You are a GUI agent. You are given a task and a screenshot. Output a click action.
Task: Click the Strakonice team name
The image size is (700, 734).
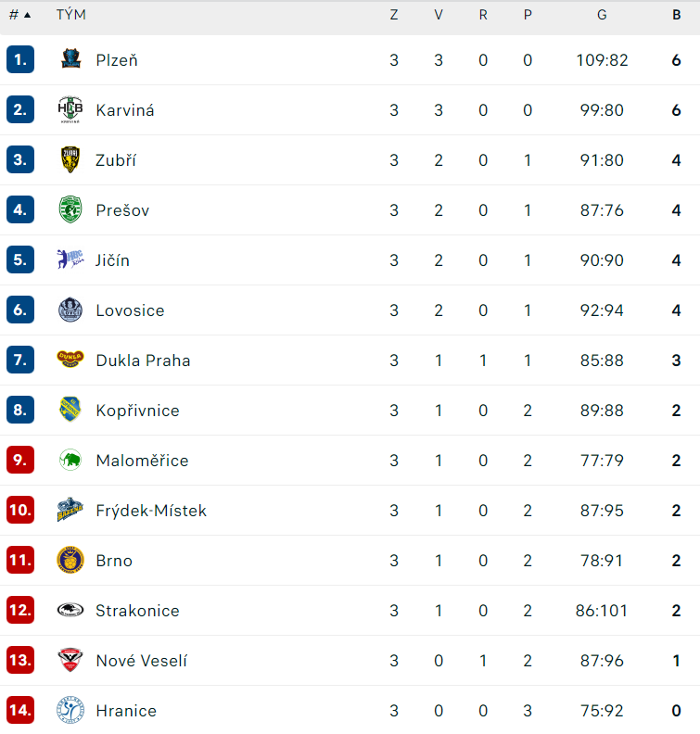pos(137,611)
